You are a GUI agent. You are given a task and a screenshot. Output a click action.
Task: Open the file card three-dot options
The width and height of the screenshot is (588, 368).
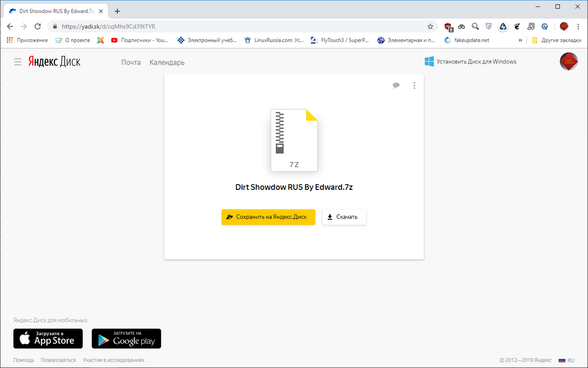click(415, 86)
